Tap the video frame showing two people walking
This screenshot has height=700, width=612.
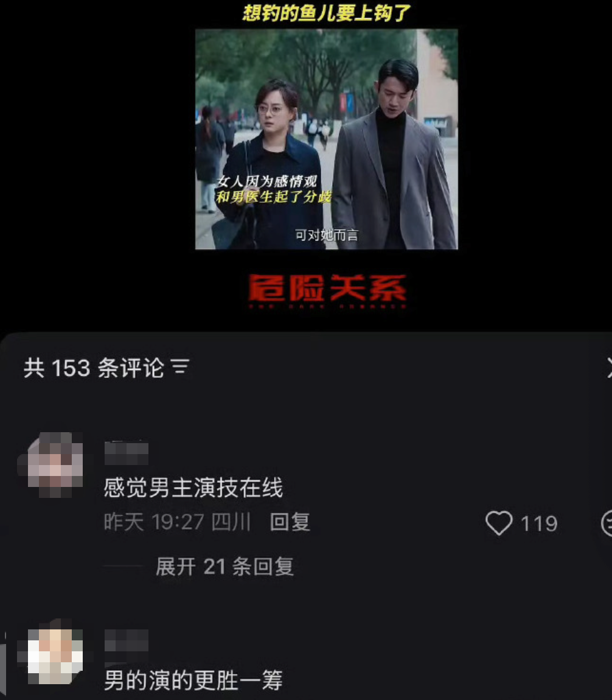pos(327,139)
